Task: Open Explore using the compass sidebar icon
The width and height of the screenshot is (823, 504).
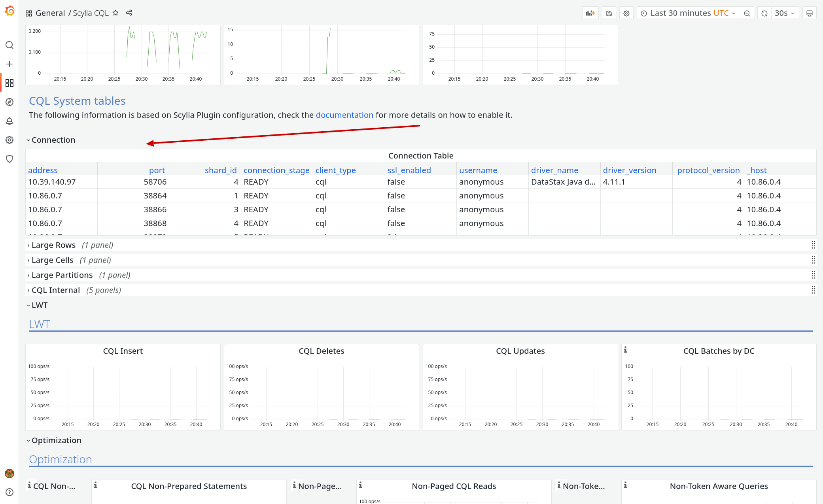Action: [9, 102]
